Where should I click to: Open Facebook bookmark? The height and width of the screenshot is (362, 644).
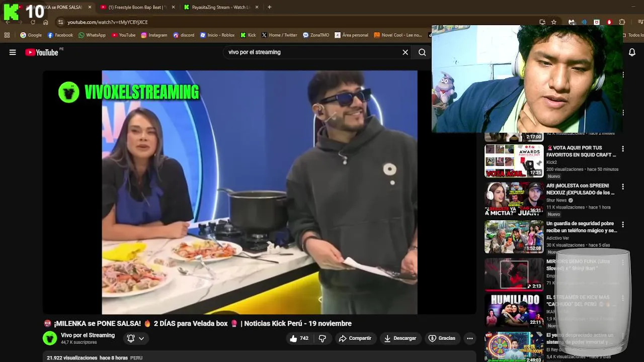(x=60, y=35)
